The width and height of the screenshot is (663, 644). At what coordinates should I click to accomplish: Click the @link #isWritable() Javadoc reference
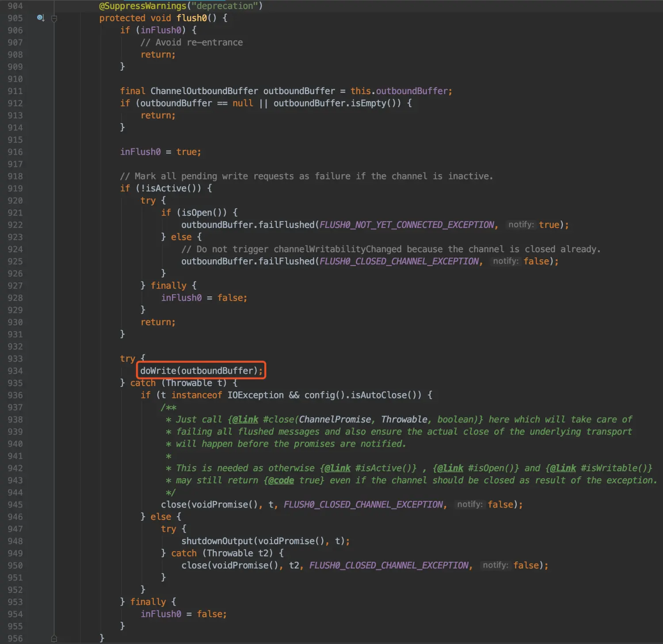point(599,468)
